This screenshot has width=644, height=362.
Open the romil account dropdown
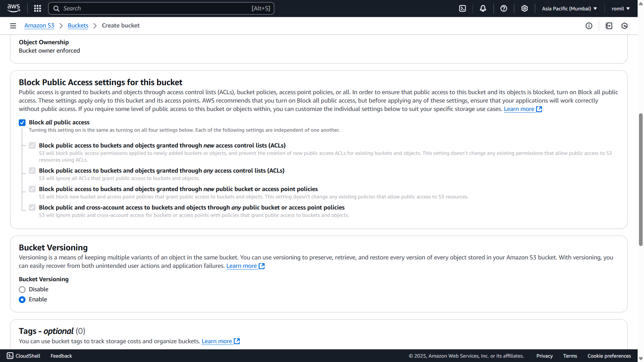[621, 8]
